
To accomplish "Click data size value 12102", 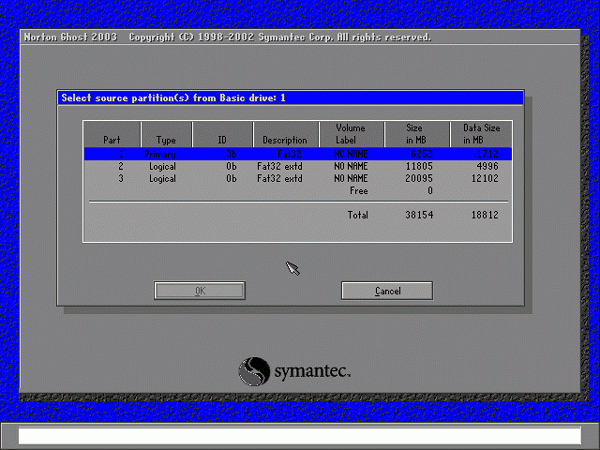I will [485, 179].
